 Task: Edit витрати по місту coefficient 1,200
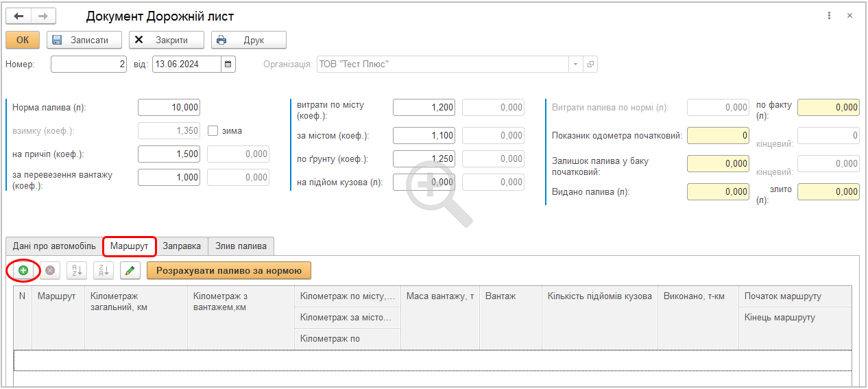point(424,107)
